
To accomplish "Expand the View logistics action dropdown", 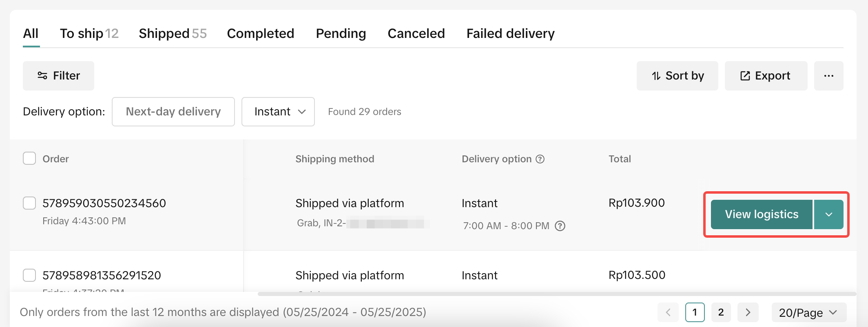I will (x=828, y=214).
